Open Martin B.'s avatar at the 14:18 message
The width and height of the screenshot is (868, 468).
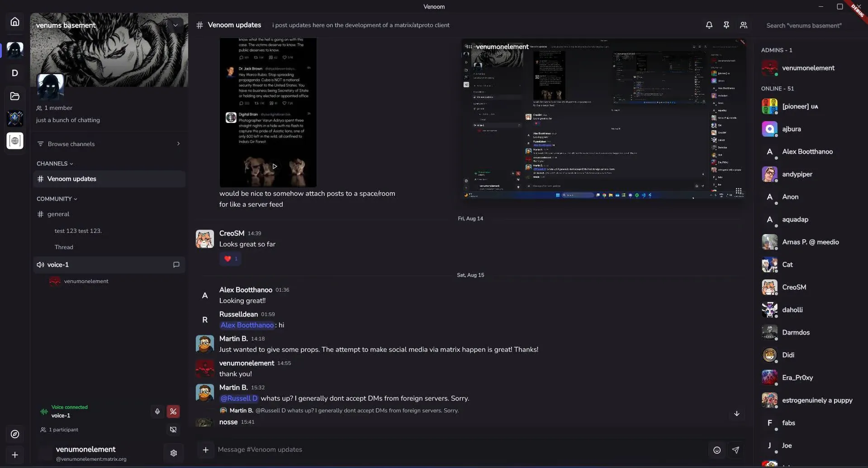click(205, 344)
